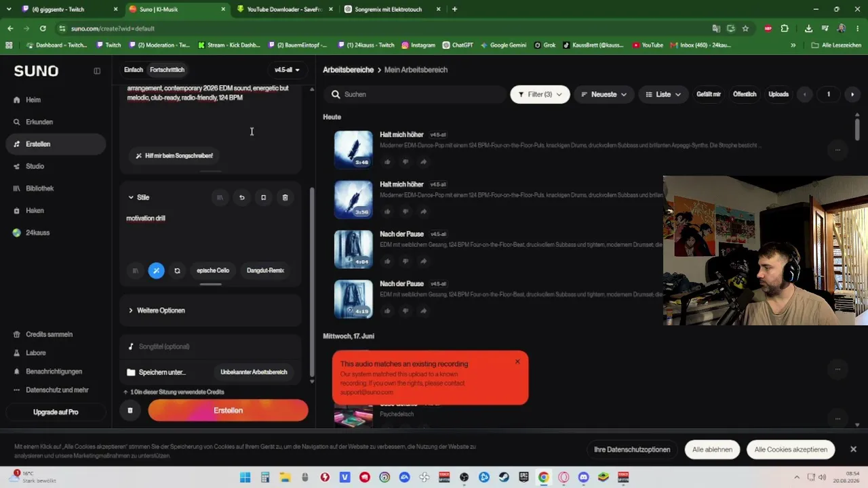The width and height of the screenshot is (868, 488).
Task: Click the trash icon beside Erstellen
Action: [x=130, y=410]
